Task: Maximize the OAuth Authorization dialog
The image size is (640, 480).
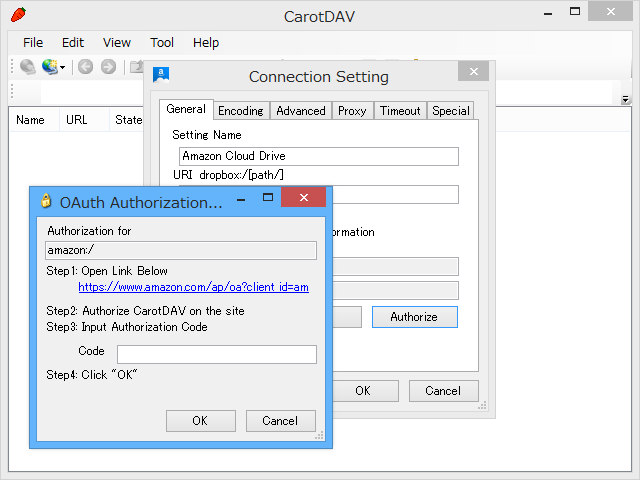Action: click(268, 198)
